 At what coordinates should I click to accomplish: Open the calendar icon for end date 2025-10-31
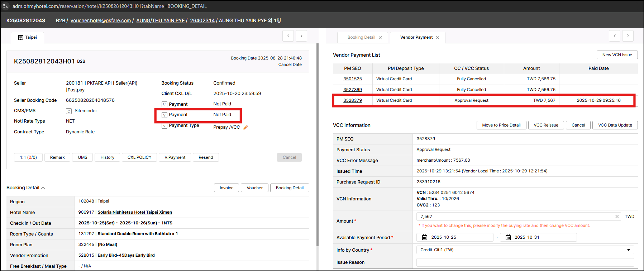click(508, 237)
